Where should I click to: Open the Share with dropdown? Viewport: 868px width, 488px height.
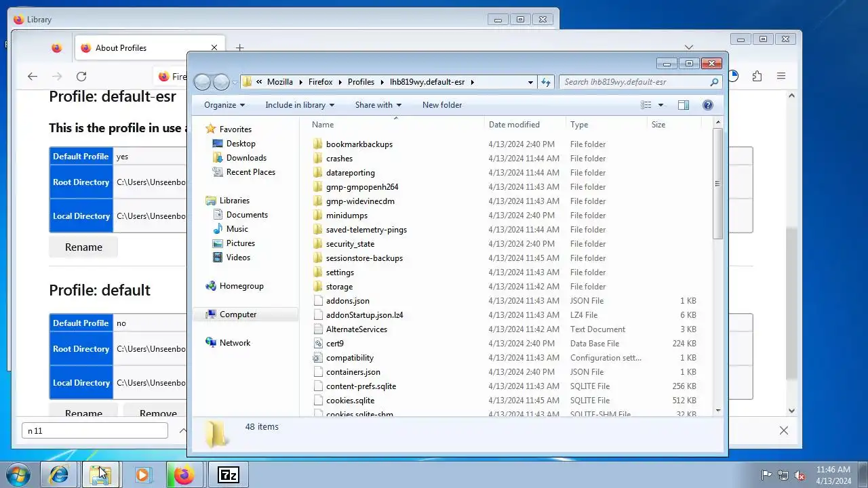[x=378, y=105]
